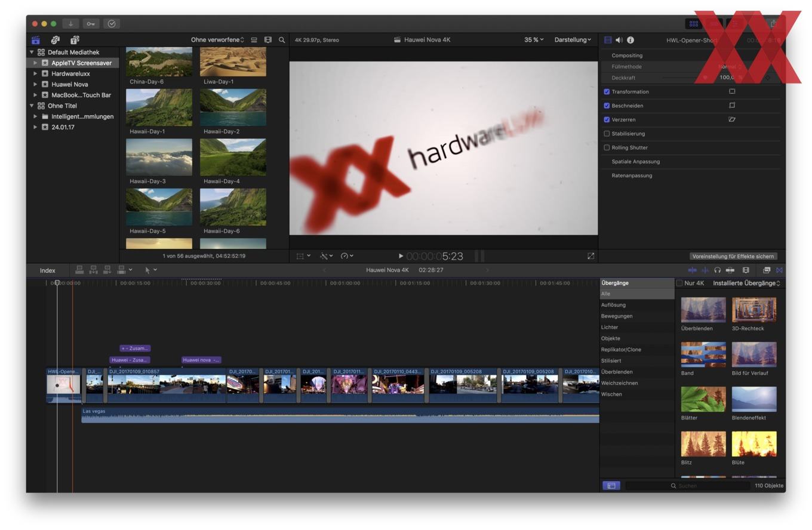Append selected clip to storyline

(107, 270)
